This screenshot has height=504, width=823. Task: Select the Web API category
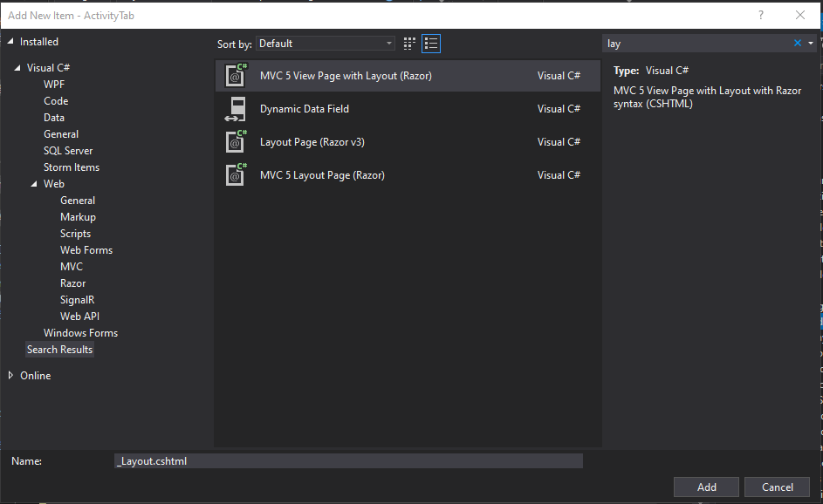pos(79,317)
